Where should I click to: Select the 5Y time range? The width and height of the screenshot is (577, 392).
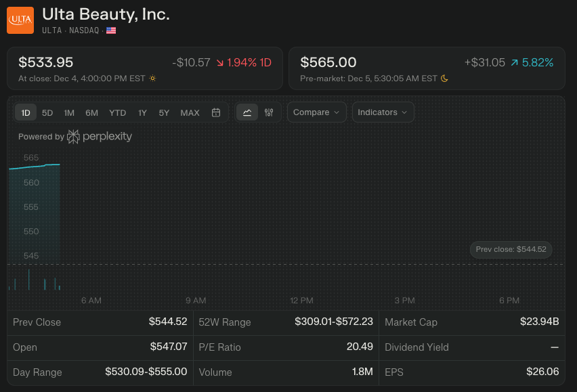tap(164, 112)
